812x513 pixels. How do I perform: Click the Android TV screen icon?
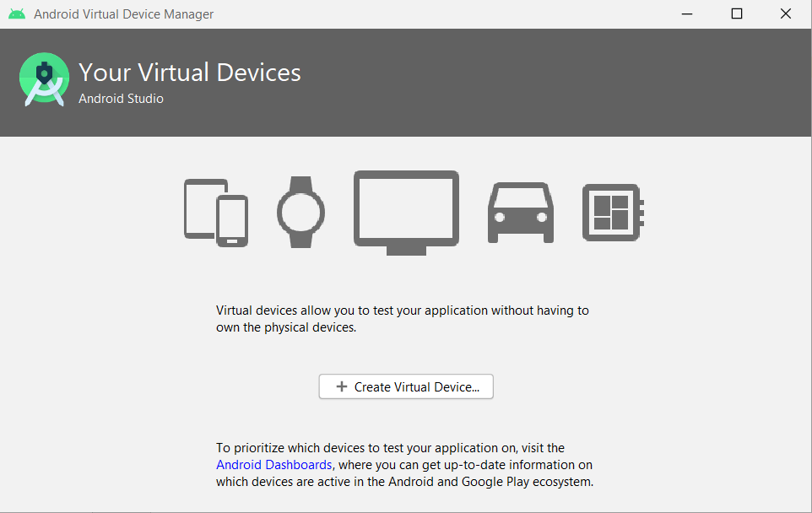point(407,213)
